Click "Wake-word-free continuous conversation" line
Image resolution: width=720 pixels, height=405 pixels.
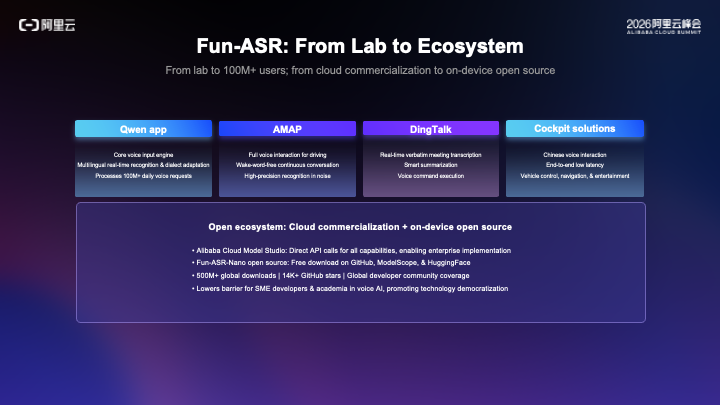coord(287,165)
